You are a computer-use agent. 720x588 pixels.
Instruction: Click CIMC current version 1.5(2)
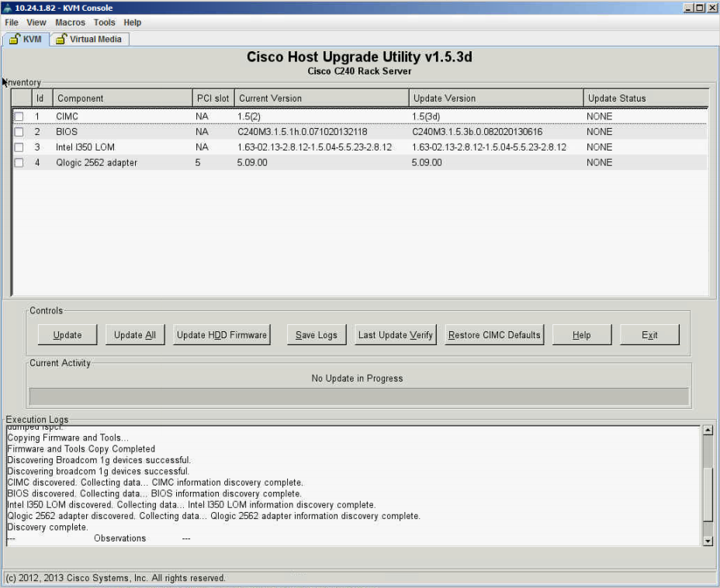pyautogui.click(x=249, y=116)
